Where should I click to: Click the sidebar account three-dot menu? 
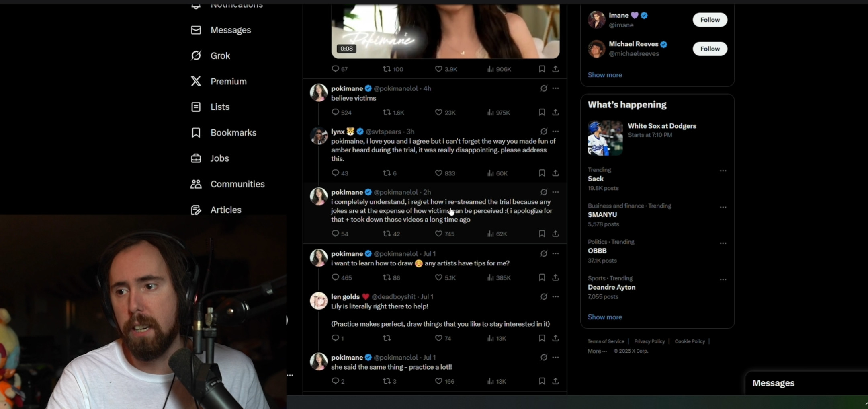290,375
